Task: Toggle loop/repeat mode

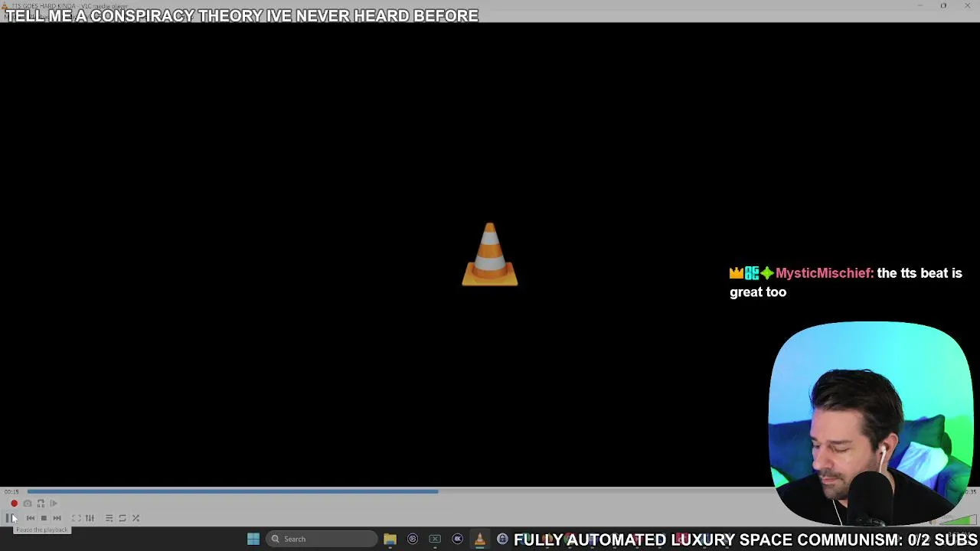Action: point(122,518)
